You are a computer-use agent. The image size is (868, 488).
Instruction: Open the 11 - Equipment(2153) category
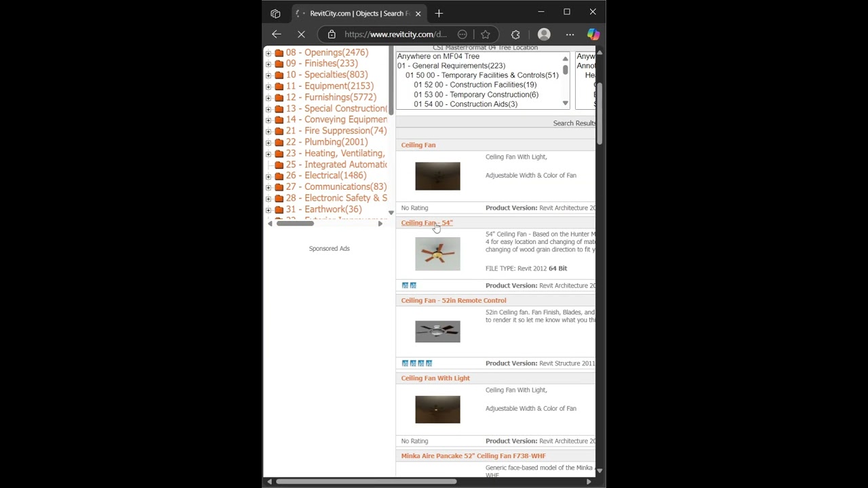click(330, 86)
